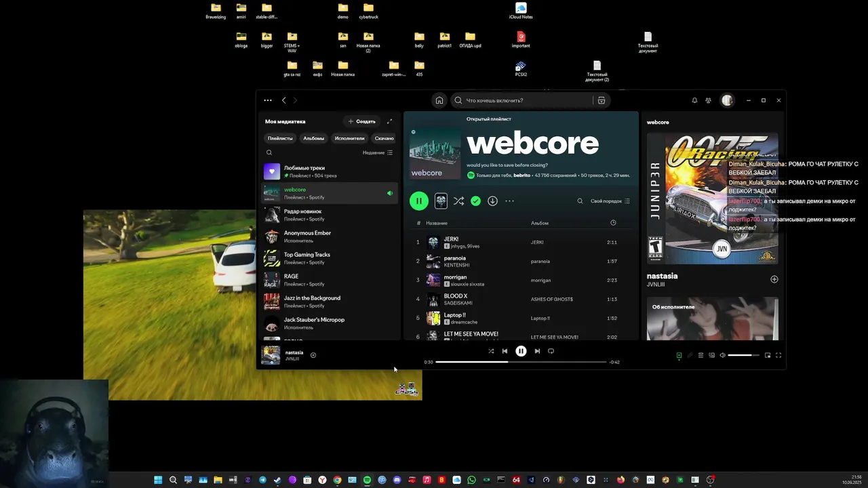Open 'Jazz in the Background' playlist

[x=329, y=302]
